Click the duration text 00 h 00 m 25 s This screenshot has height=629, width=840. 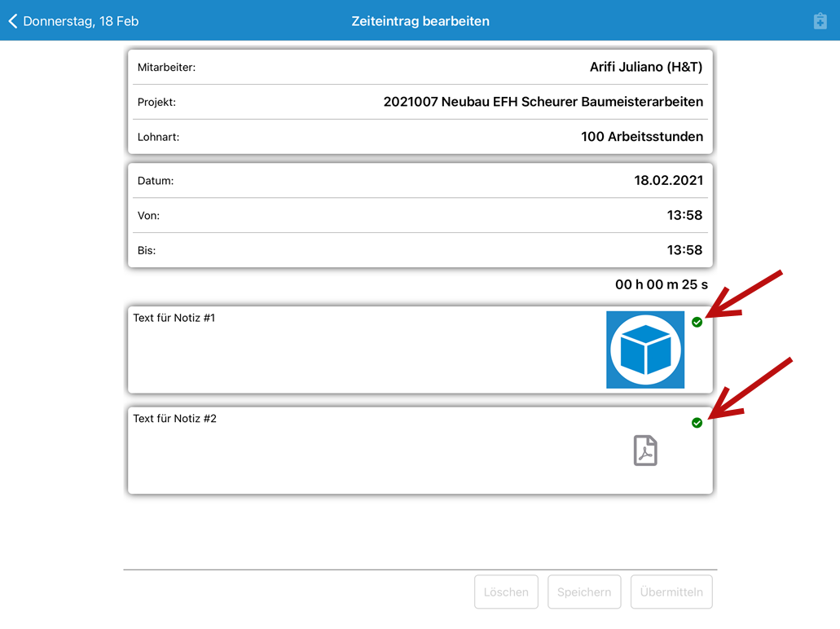[662, 284]
